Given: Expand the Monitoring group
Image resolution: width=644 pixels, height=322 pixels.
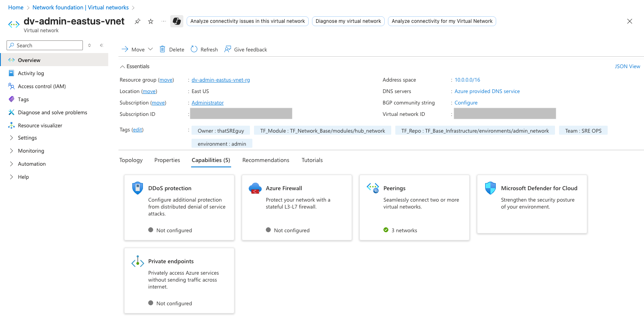Looking at the screenshot, I should pos(11,151).
